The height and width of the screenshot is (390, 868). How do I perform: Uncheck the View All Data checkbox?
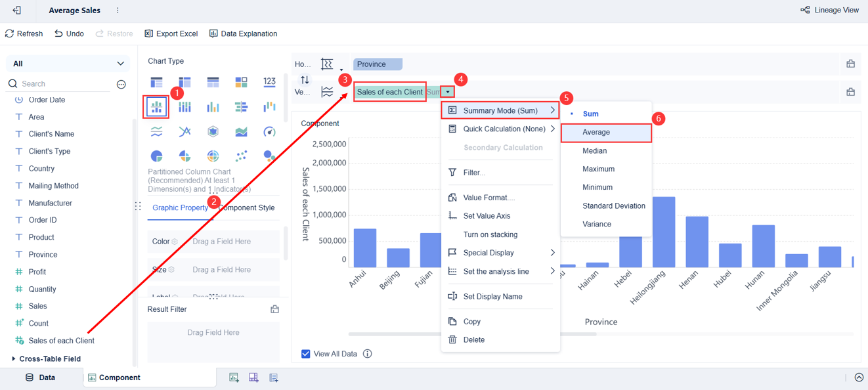point(305,353)
